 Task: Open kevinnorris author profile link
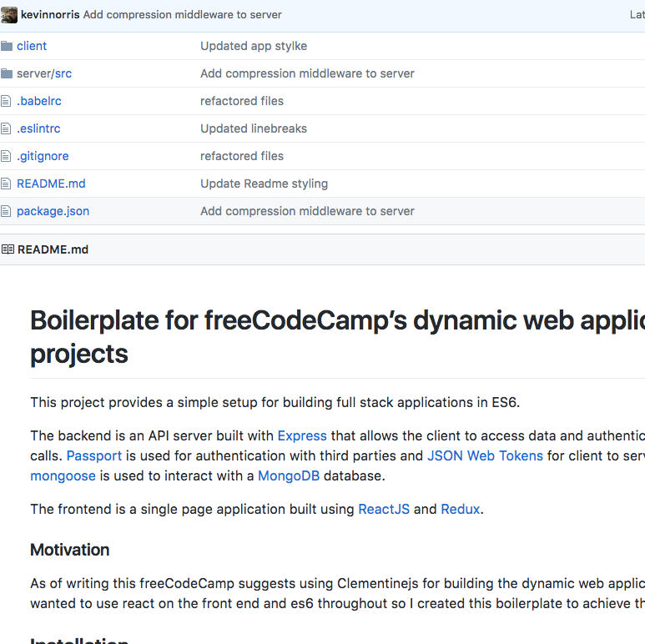tap(50, 15)
